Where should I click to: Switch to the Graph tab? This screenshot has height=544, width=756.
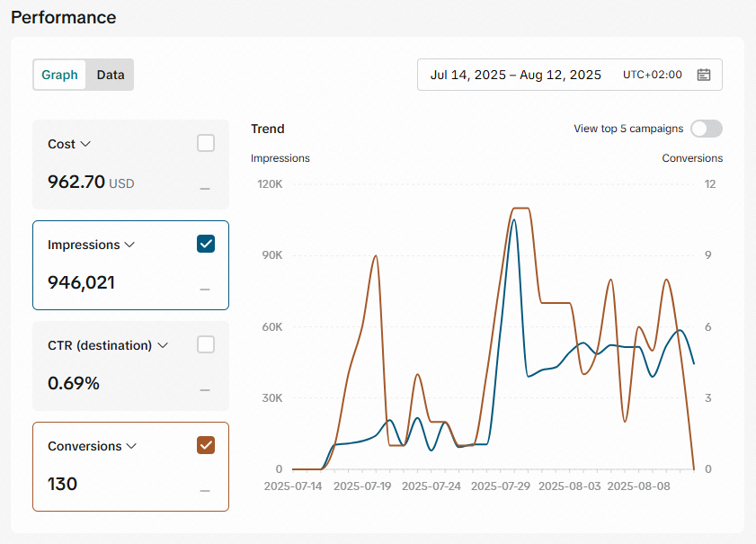point(60,75)
